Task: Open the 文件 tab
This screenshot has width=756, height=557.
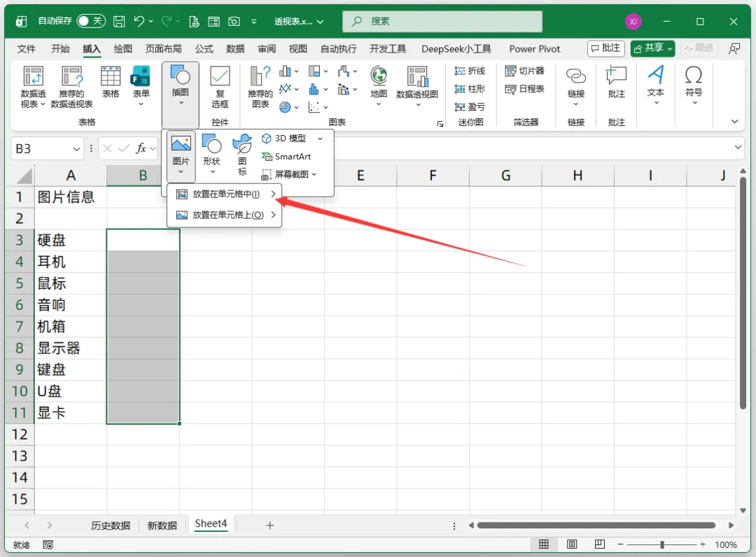Action: (x=26, y=49)
